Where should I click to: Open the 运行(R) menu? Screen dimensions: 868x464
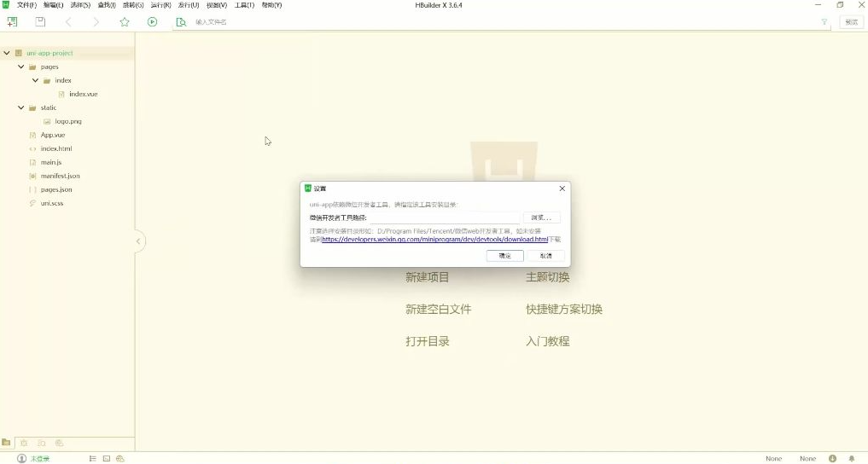point(160,5)
